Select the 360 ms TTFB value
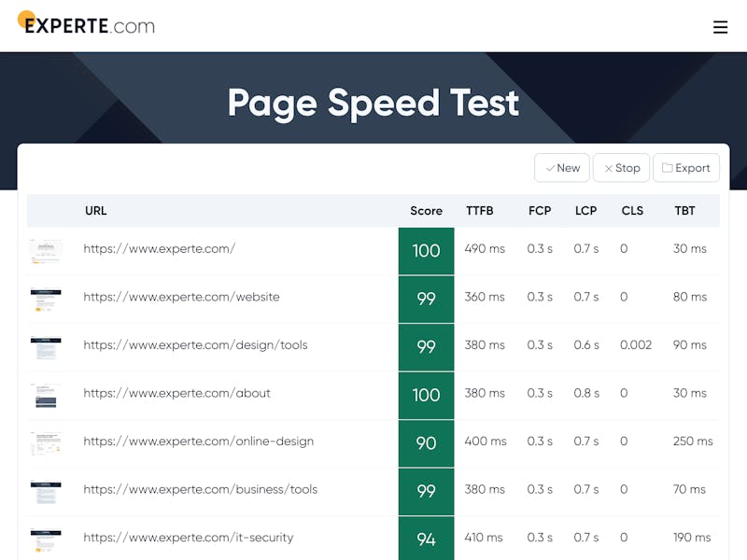Screen dimensions: 747x560 tap(485, 297)
